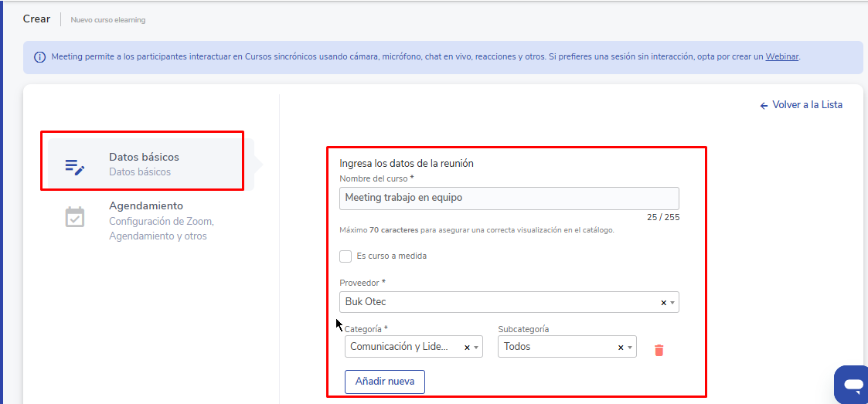
Task: Click the pencil icon beside Datos básicos
Action: point(74,166)
